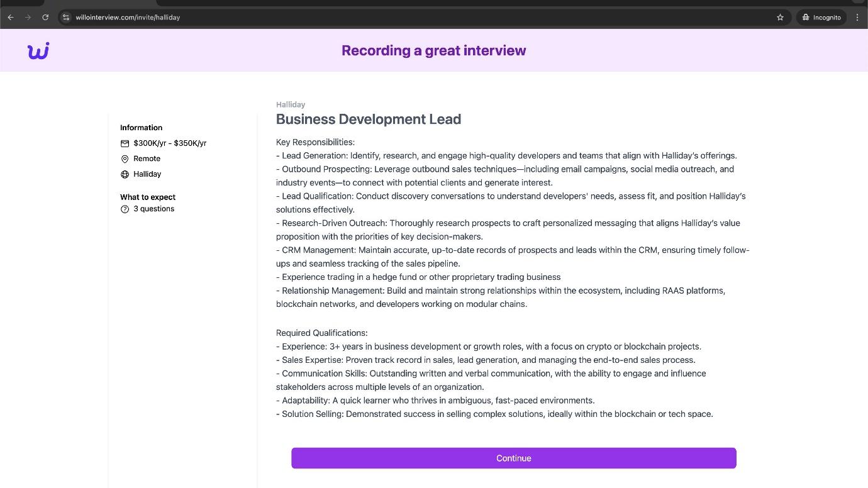Click the 'Solution Selling' bullet line

point(494,414)
